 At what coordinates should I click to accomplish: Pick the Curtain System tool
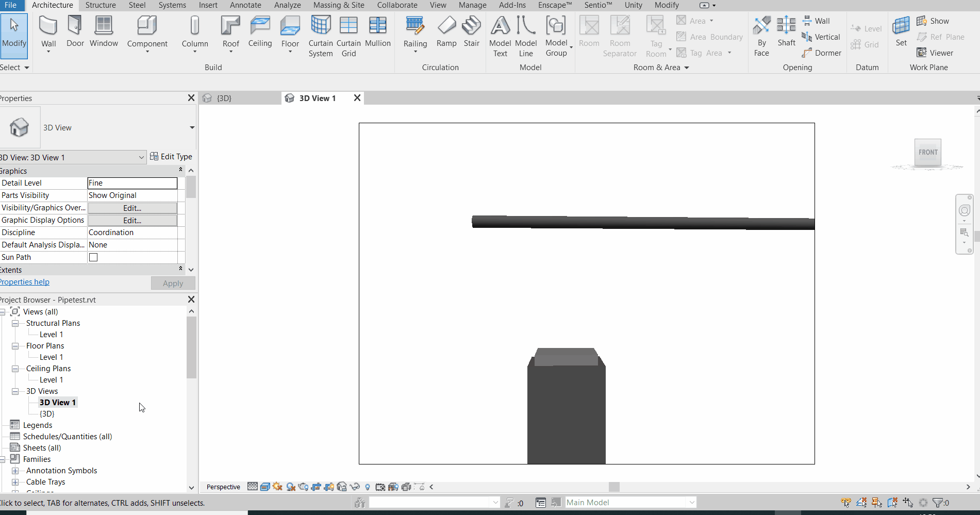(321, 36)
